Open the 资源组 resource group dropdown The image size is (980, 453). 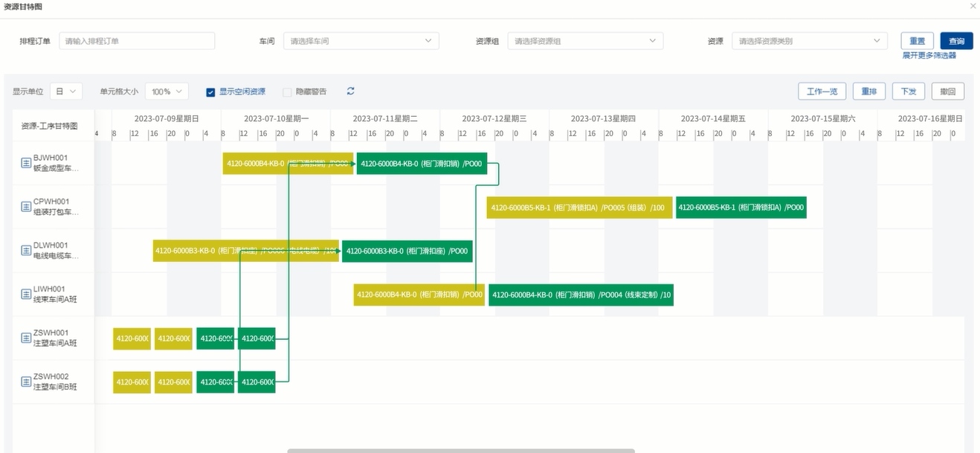(x=585, y=41)
